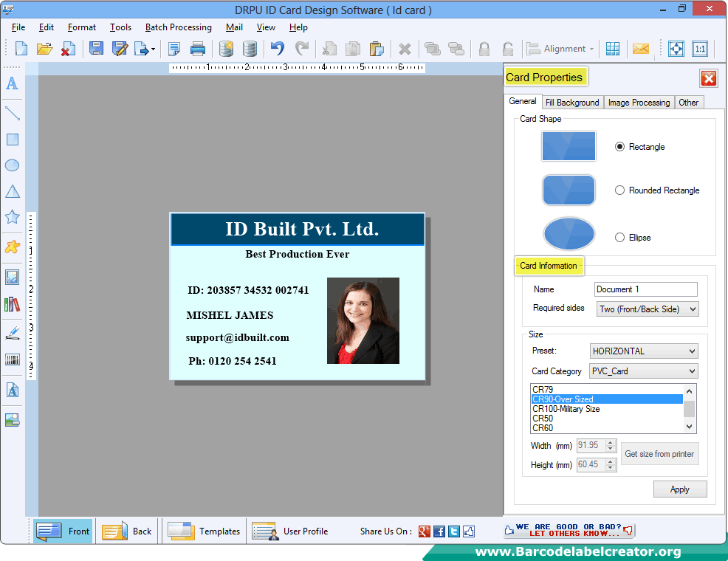Click the Save floppy disk icon
The width and height of the screenshot is (728, 561).
click(x=96, y=49)
